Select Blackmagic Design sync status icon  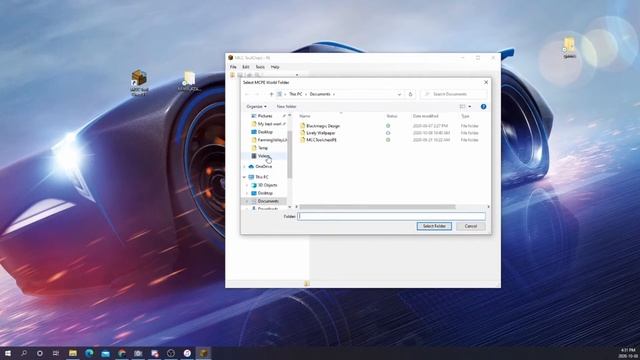click(x=388, y=126)
